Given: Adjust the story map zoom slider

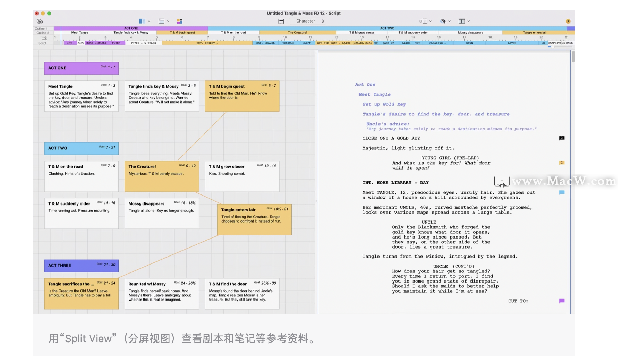Looking at the screenshot, I should pos(560,47).
